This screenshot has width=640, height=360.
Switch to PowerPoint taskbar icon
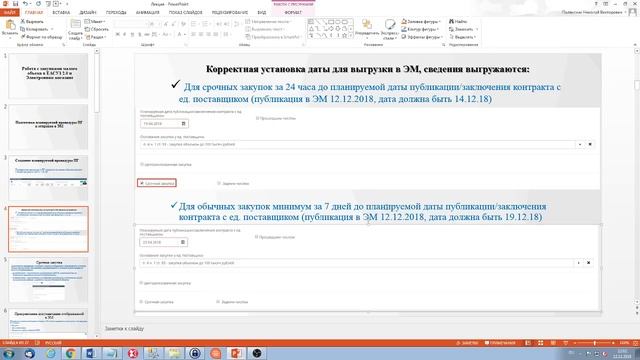pyautogui.click(x=236, y=353)
